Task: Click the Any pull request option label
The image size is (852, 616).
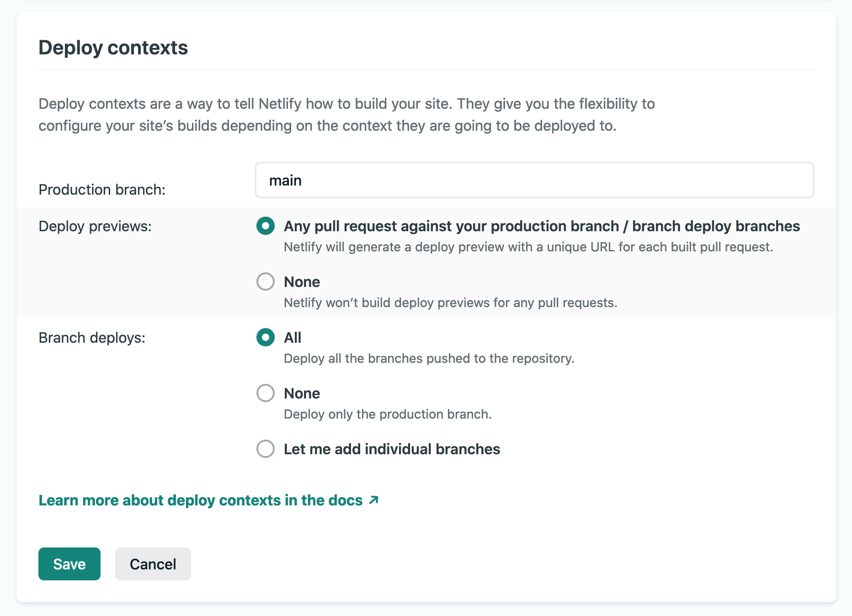Action: point(541,226)
